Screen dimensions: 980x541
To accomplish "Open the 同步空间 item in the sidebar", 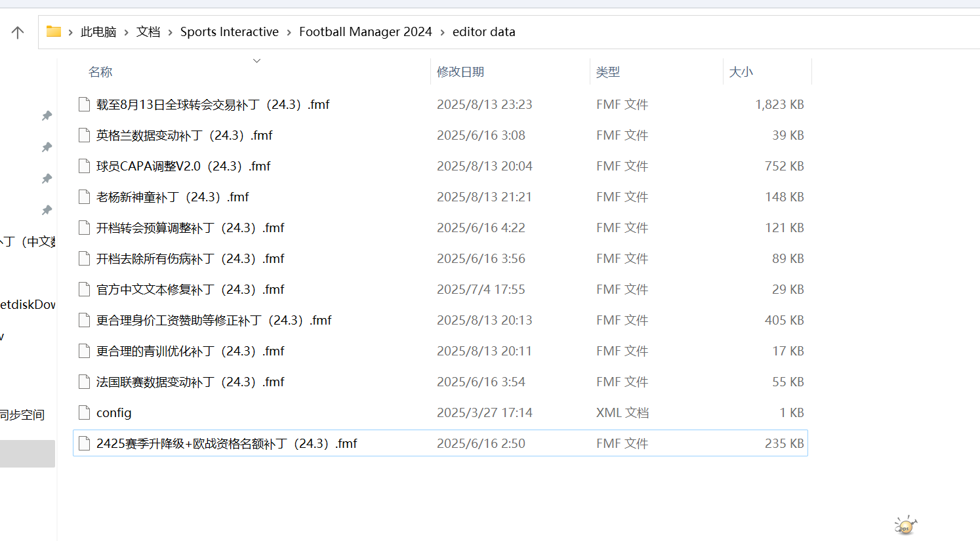I will tap(22, 414).
